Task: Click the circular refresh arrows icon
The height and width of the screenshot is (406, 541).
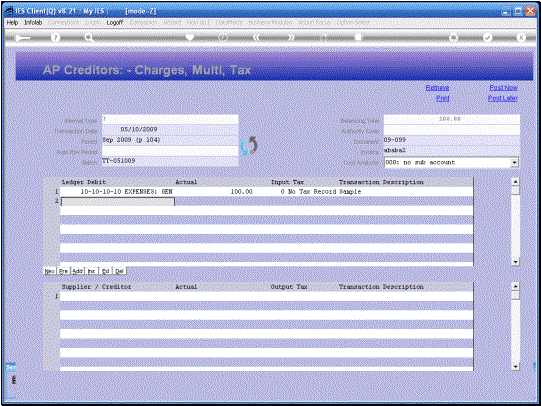Action: [249, 146]
